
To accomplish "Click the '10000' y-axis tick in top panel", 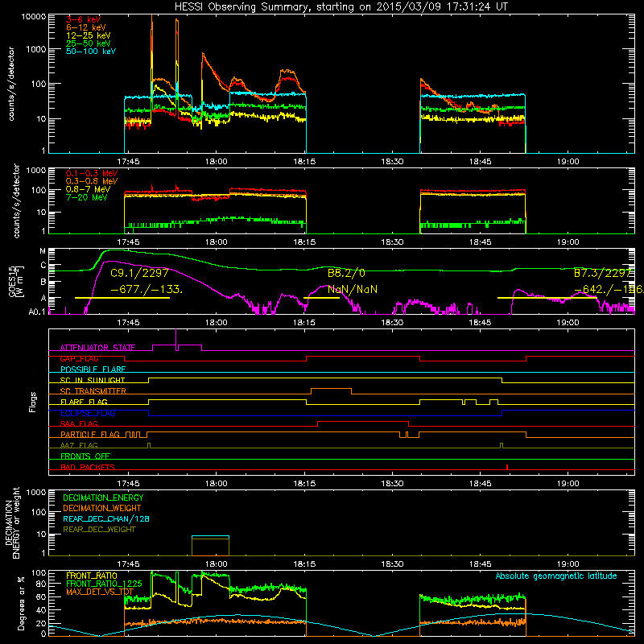I will [x=33, y=16].
